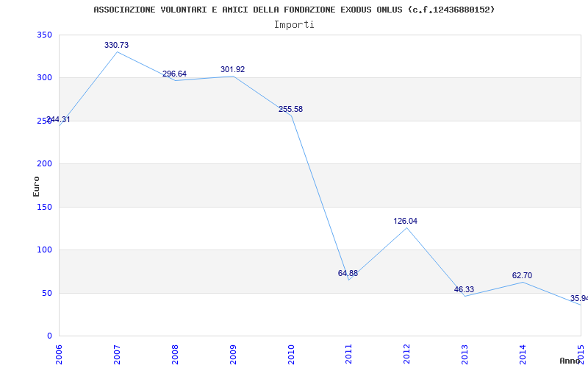Viewport: 588px width, 368px height.
Task: Click the 2011 x-axis tick label
Action: click(x=348, y=355)
